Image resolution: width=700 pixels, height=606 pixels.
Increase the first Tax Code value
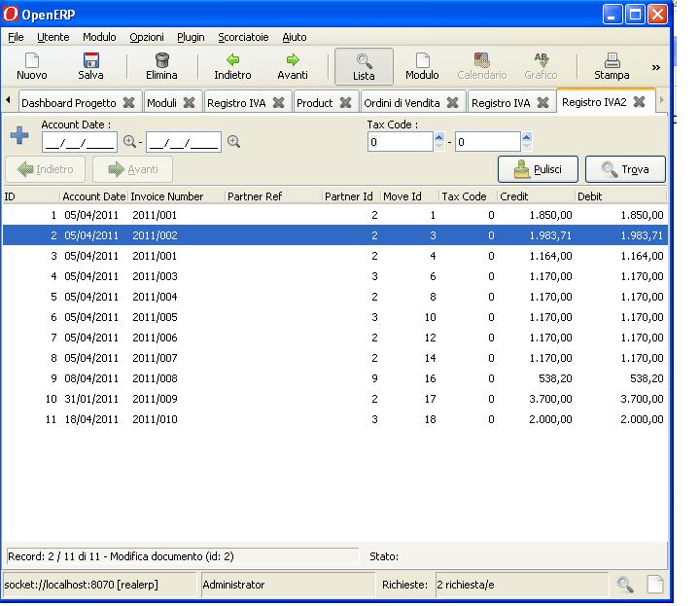439,137
